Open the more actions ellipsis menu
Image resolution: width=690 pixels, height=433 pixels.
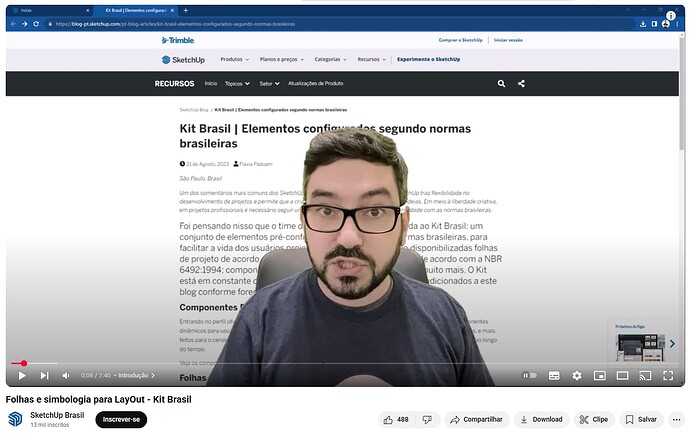(x=676, y=419)
